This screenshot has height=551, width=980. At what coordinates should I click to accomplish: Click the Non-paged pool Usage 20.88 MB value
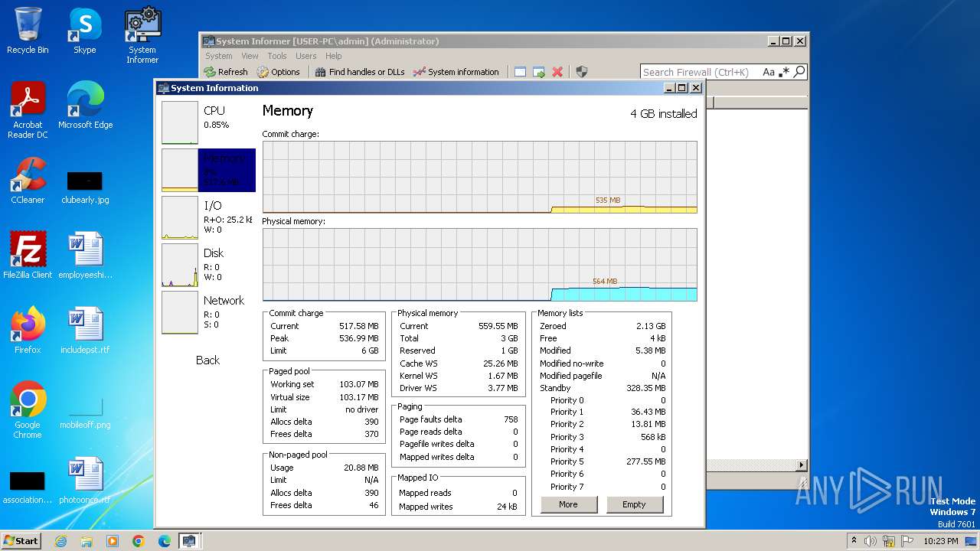(361, 468)
